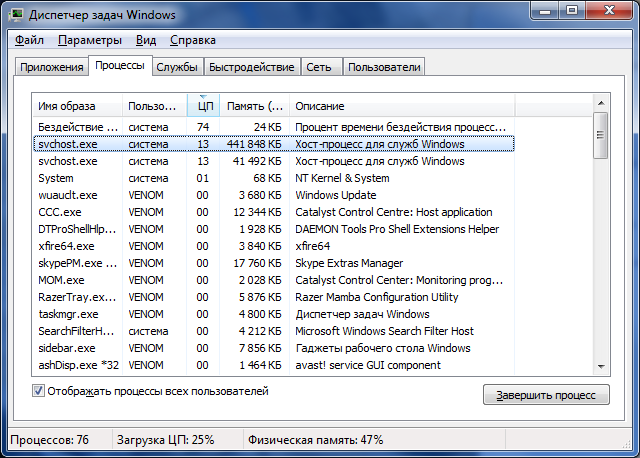Click 'avast! service GUI component' description
The image size is (640, 458).
pos(368,365)
